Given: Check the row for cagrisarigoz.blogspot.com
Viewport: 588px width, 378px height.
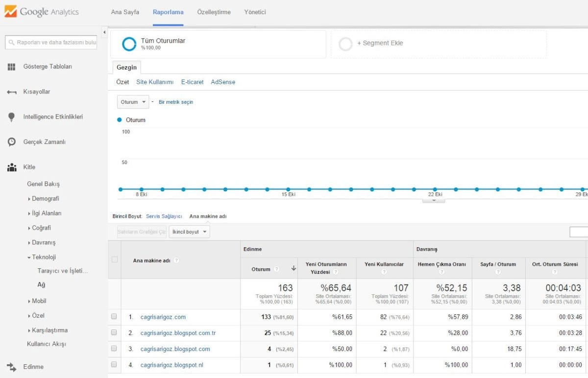Looking at the screenshot, I should [114, 349].
